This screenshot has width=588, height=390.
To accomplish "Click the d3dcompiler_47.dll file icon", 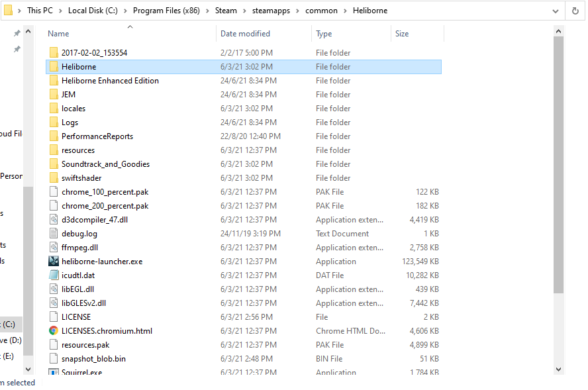I will pos(54,220).
